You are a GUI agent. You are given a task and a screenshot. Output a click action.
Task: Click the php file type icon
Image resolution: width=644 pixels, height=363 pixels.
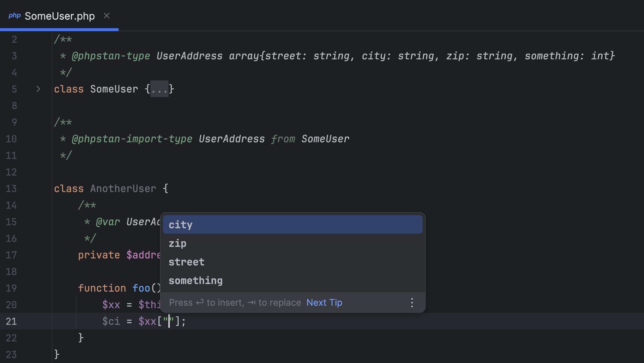click(x=15, y=16)
